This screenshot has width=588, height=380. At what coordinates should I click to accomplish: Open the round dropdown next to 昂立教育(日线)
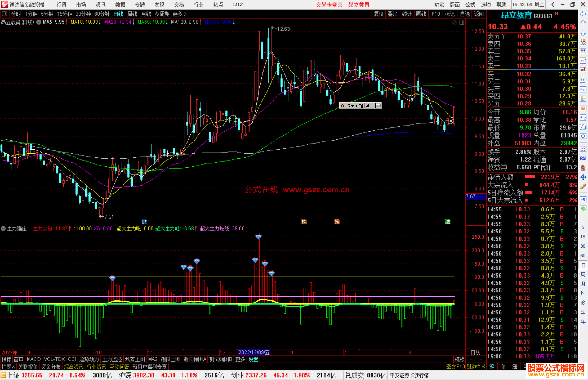(x=39, y=22)
